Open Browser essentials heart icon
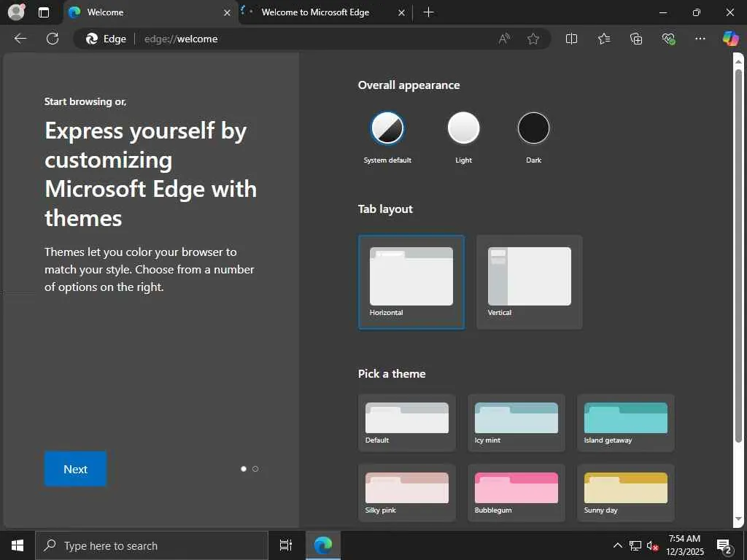Image resolution: width=747 pixels, height=560 pixels. 668,39
